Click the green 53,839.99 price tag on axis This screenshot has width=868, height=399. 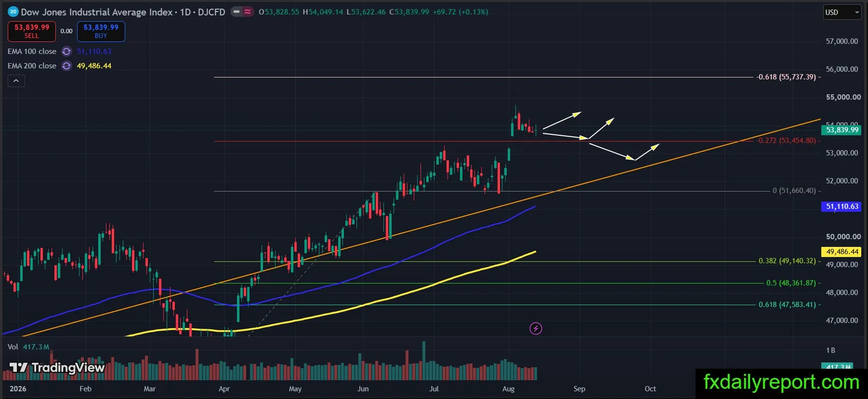842,130
